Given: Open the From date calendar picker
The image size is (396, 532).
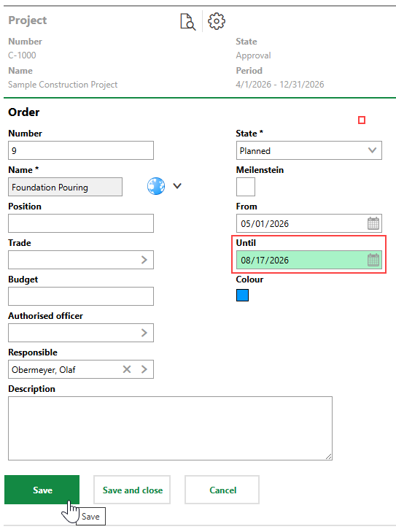Looking at the screenshot, I should tap(373, 223).
